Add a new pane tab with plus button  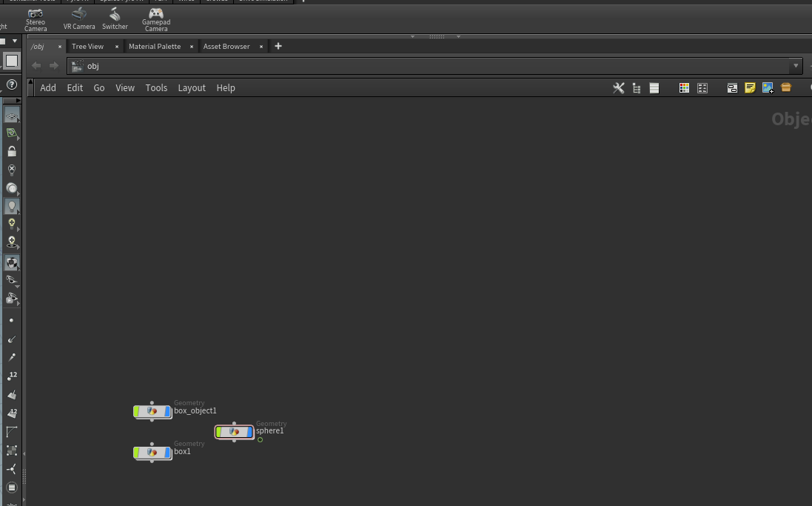click(x=278, y=46)
